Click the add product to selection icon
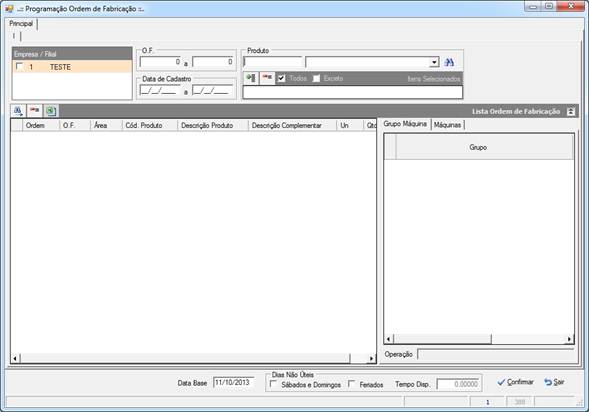The width and height of the screenshot is (589, 412). point(251,78)
